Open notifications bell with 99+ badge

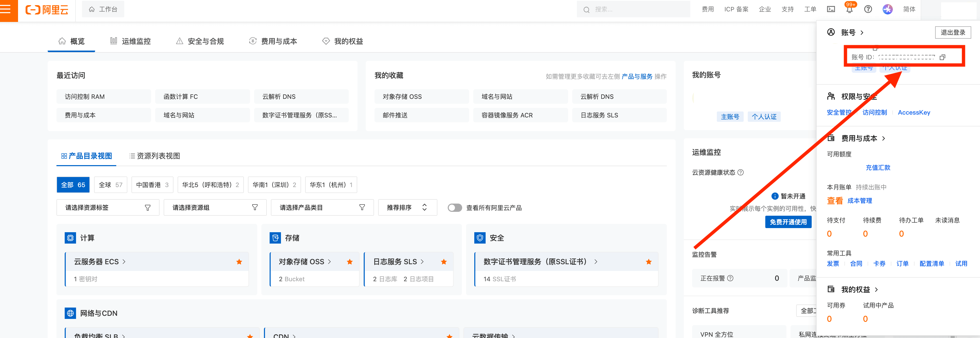point(849,10)
